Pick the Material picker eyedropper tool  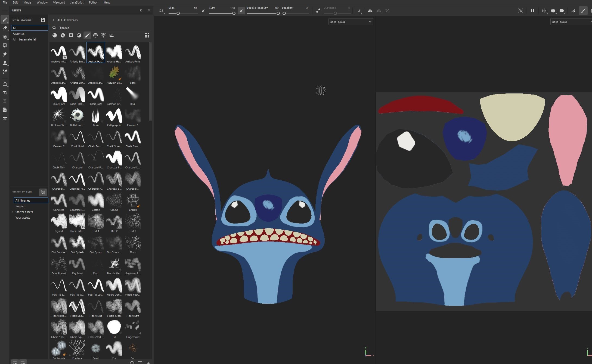(5, 72)
